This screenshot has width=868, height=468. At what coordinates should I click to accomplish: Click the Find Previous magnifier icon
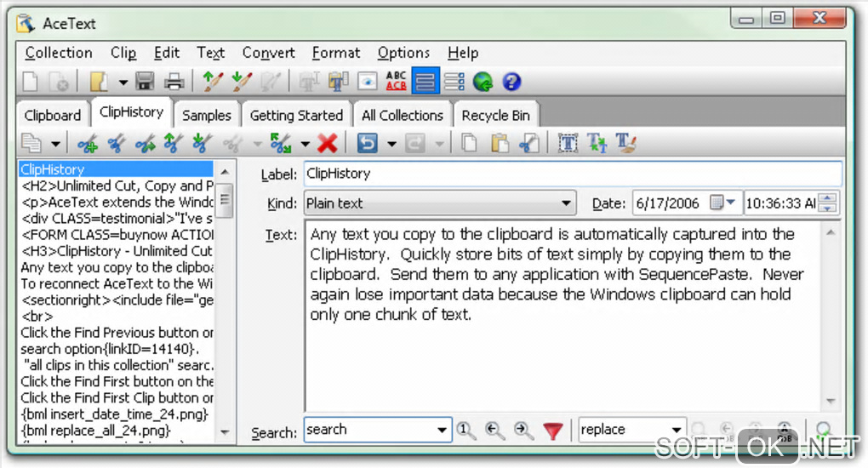[494, 430]
